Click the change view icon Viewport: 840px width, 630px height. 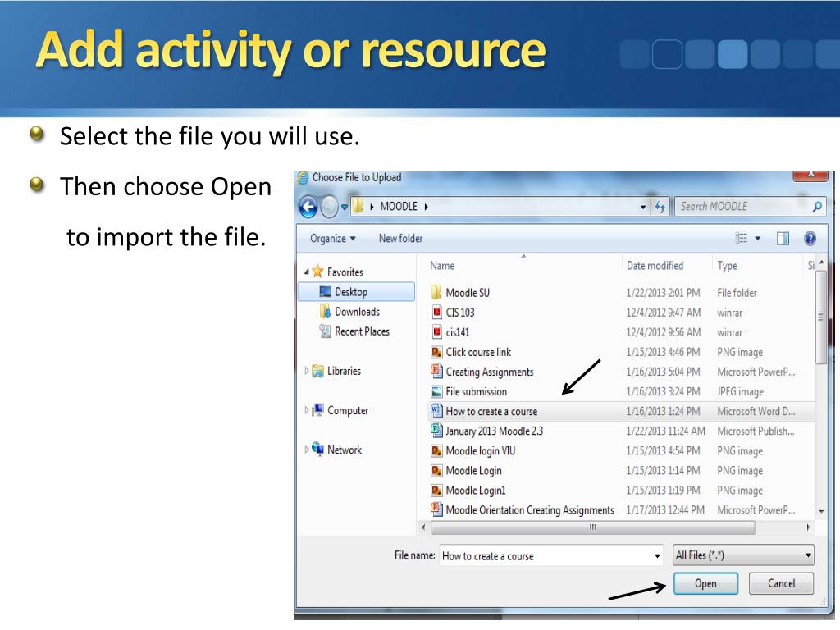742,239
